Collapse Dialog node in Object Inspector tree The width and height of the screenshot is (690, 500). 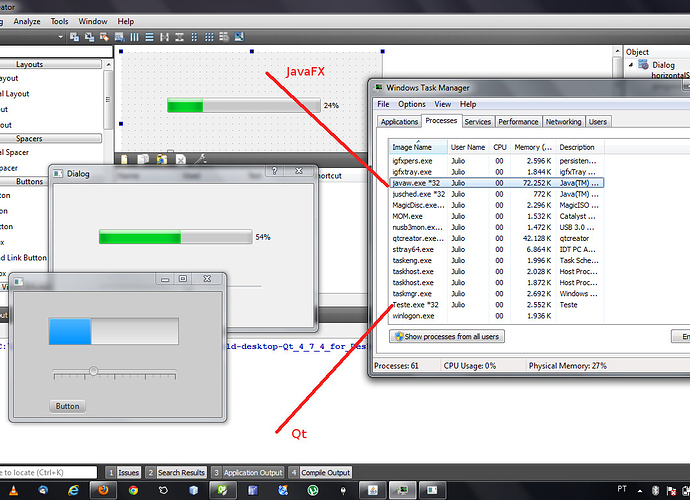631,65
